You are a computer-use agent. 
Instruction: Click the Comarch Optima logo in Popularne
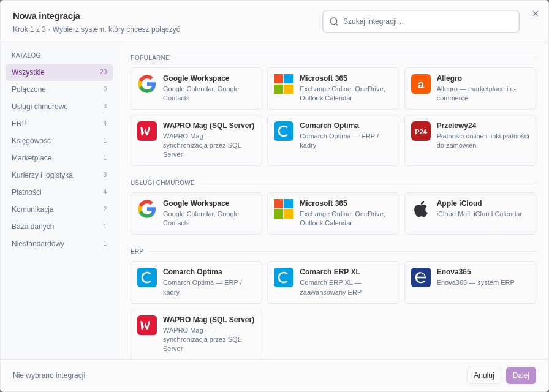coord(284,131)
